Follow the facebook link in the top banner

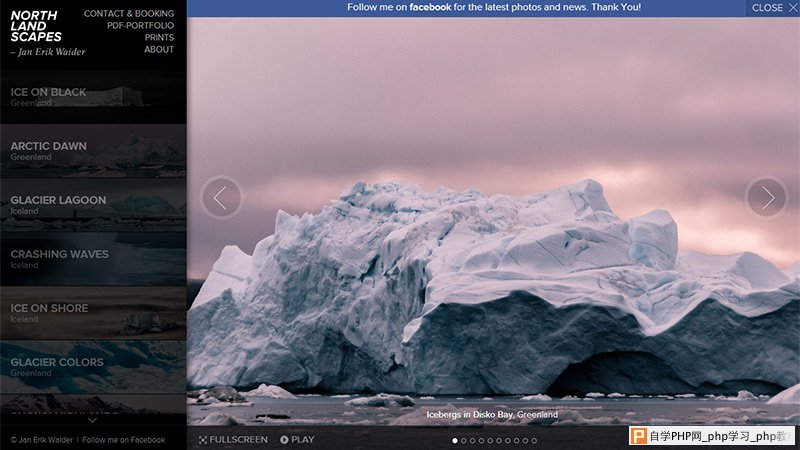coord(430,7)
